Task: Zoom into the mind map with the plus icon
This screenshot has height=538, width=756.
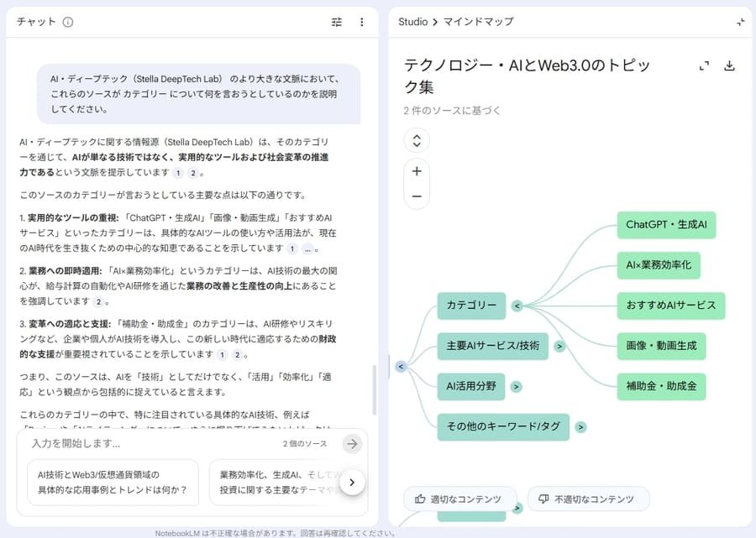Action: (x=416, y=171)
